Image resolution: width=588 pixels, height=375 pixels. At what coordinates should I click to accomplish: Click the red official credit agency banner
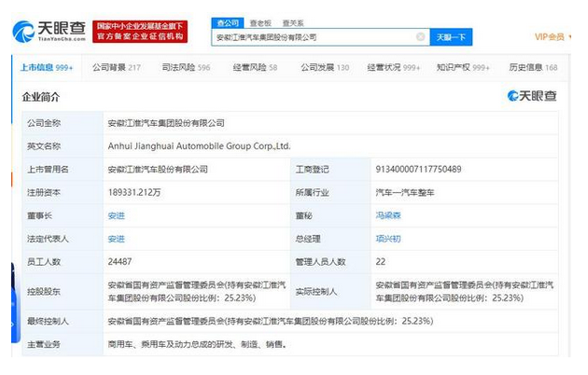[140, 32]
